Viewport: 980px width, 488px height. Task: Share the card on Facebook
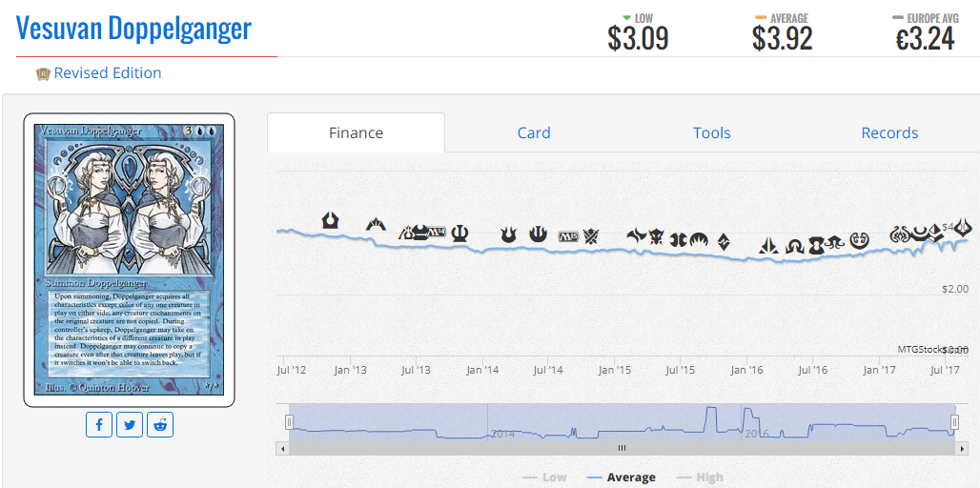coord(99,425)
